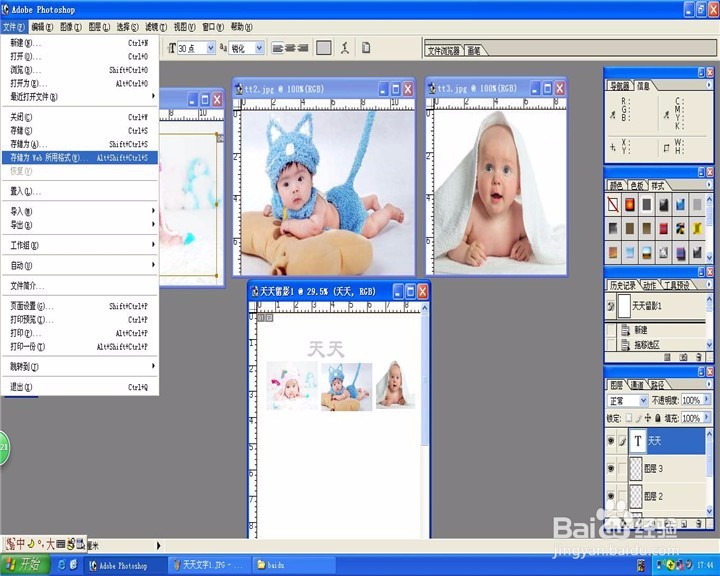720x576 pixels.
Task: Switch to the 通道 tab
Action: click(x=636, y=385)
